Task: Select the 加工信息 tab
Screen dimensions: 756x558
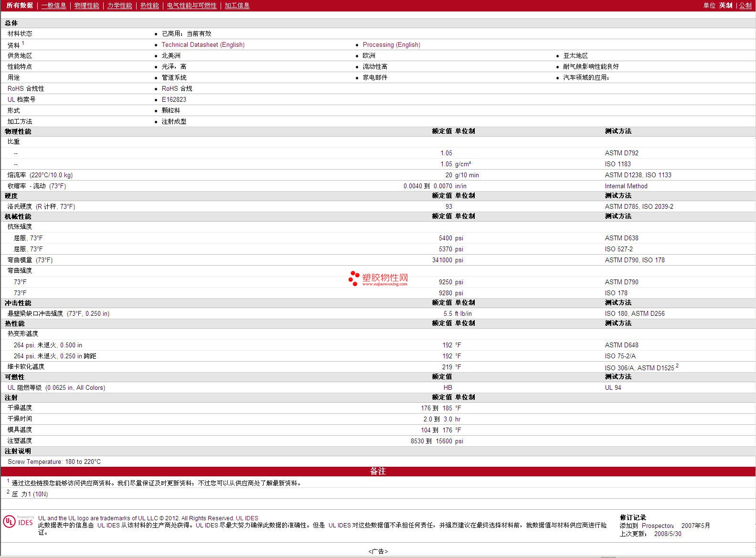Action: pyautogui.click(x=237, y=6)
